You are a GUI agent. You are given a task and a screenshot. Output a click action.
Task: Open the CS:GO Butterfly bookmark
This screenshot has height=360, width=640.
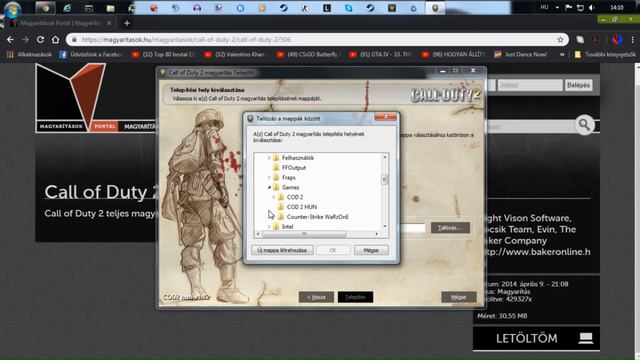[x=307, y=54]
